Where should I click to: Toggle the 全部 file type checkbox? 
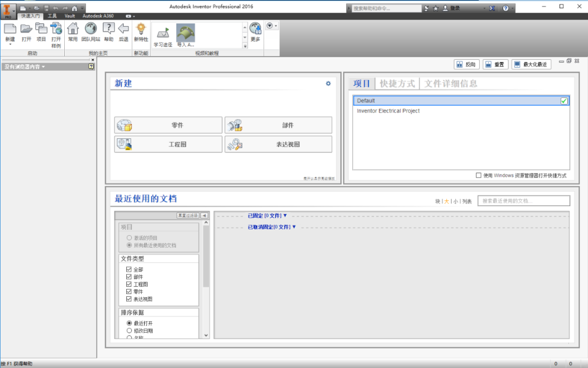pyautogui.click(x=128, y=269)
